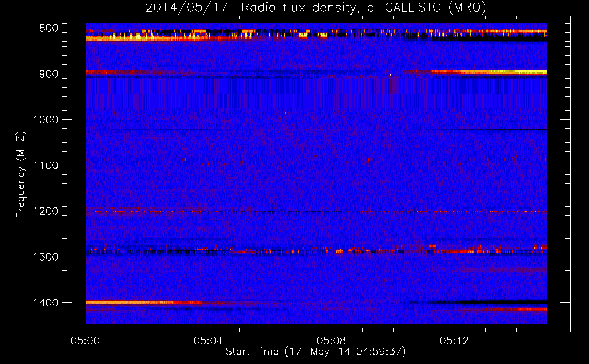Click the 05:04 time tick label
The width and height of the screenshot is (589, 364).
pos(209,341)
